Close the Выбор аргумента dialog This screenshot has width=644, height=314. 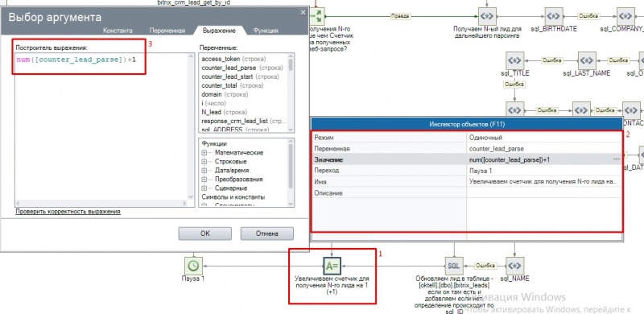click(x=303, y=12)
